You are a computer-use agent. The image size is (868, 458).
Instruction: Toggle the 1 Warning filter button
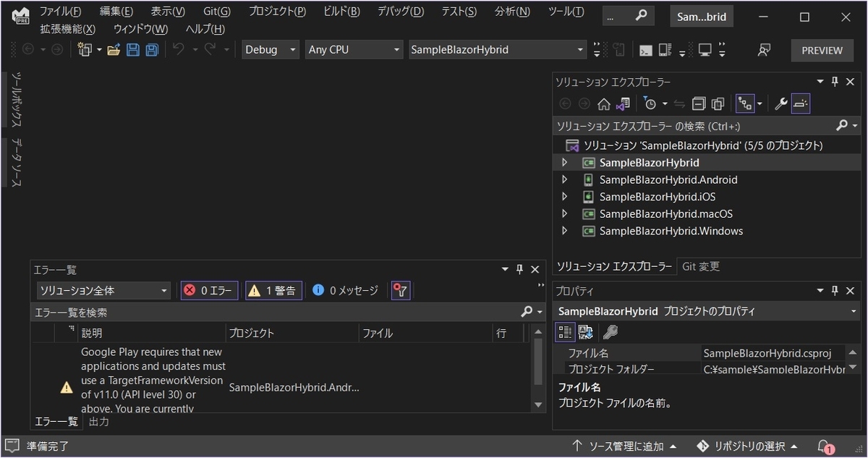coord(273,290)
